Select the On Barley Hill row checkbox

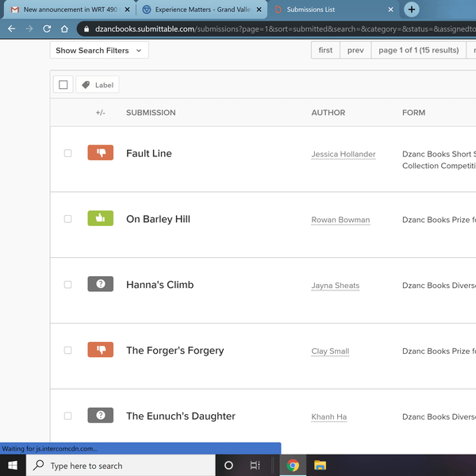coord(67,219)
